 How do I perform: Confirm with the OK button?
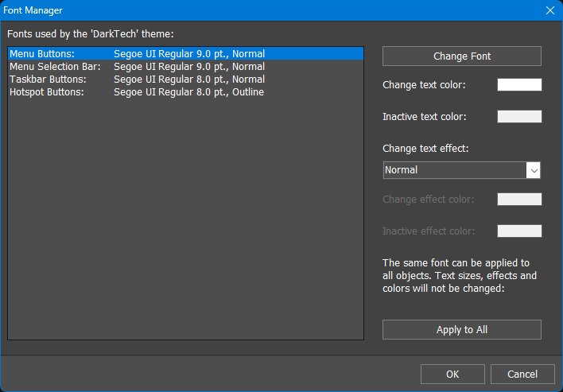[452, 374]
